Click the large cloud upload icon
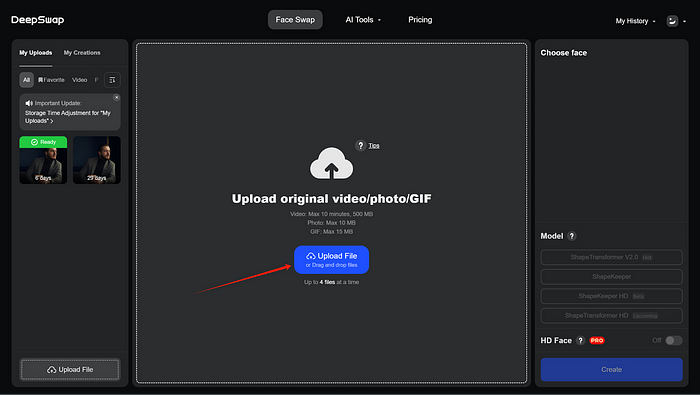The image size is (700, 395). click(331, 164)
